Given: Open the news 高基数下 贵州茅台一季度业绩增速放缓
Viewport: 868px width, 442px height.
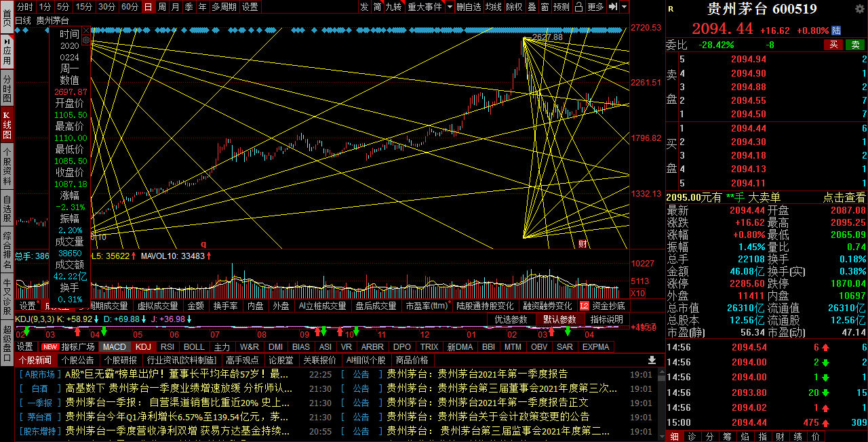Looking at the screenshot, I should pos(179,388).
